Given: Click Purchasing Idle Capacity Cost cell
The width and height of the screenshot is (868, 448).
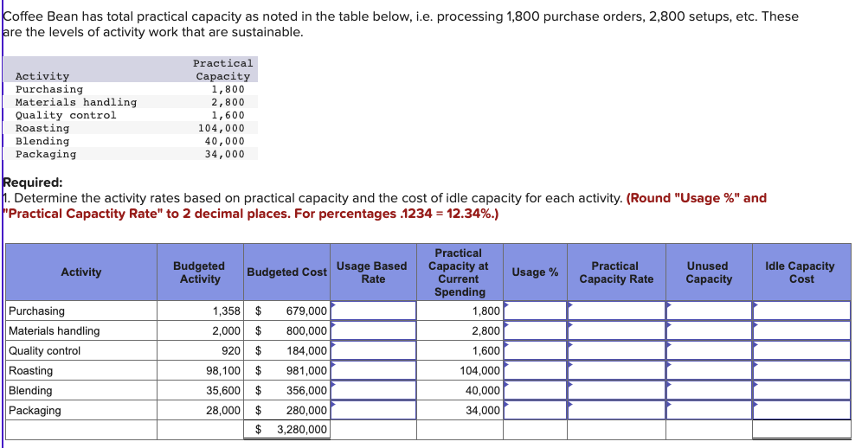Looking at the screenshot, I should (801, 310).
